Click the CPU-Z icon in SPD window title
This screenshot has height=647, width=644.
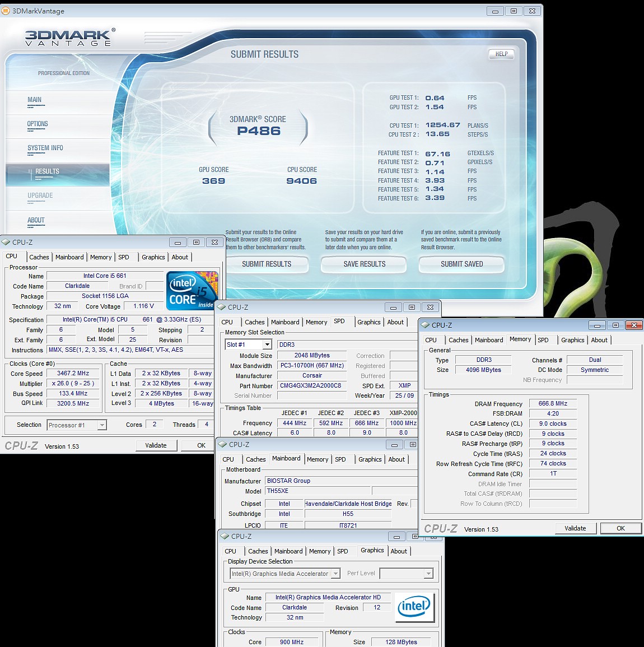click(x=222, y=307)
